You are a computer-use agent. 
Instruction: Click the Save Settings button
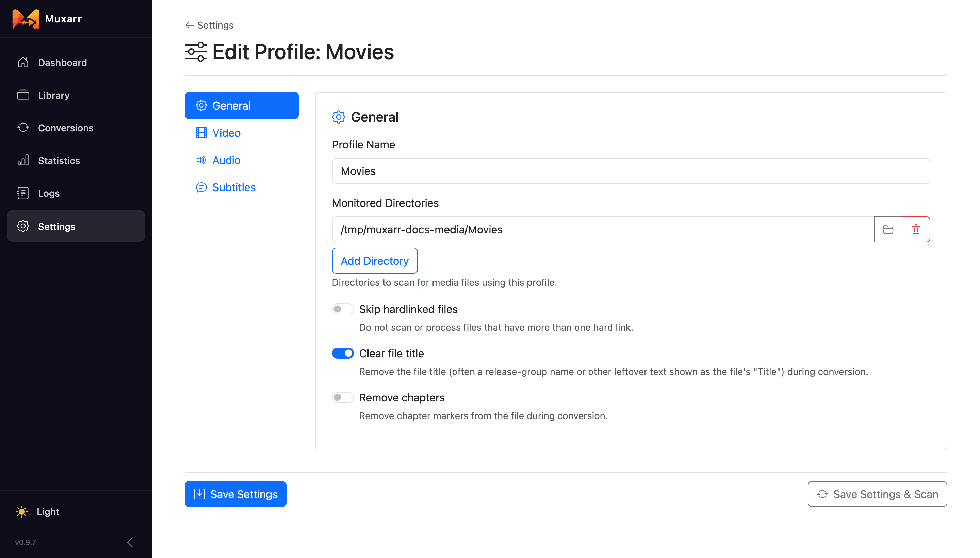(x=236, y=494)
